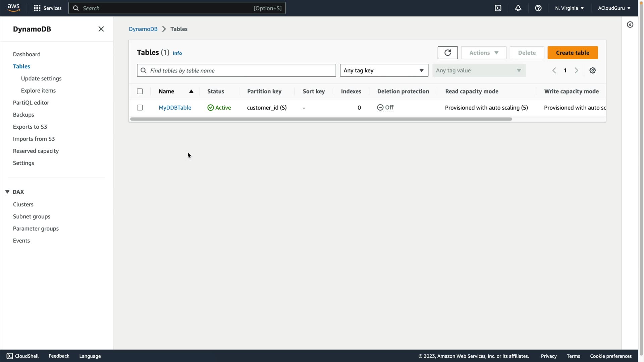Click the help question mark icon
This screenshot has width=644, height=362.
click(x=538, y=8)
